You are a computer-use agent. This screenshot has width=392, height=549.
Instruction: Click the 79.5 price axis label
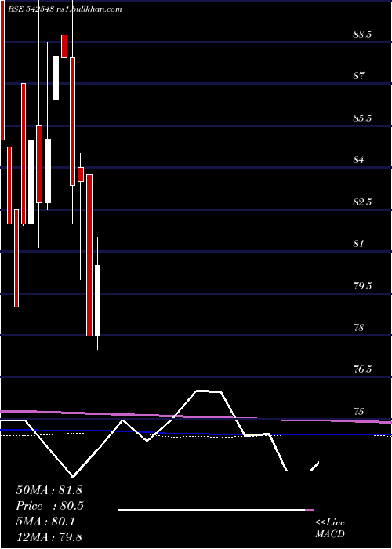click(x=362, y=285)
